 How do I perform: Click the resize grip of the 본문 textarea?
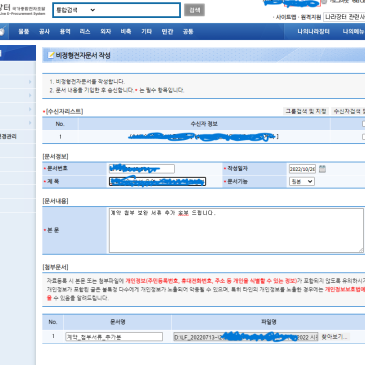pyautogui.click(x=361, y=250)
